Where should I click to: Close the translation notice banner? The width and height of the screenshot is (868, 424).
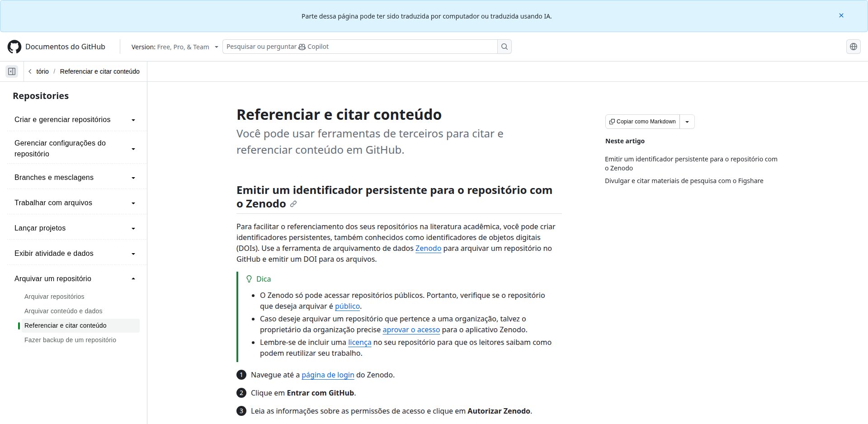[841, 15]
